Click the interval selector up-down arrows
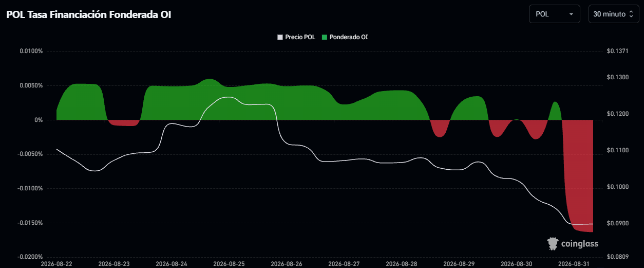Screen dimensions: 644x268 [631, 14]
